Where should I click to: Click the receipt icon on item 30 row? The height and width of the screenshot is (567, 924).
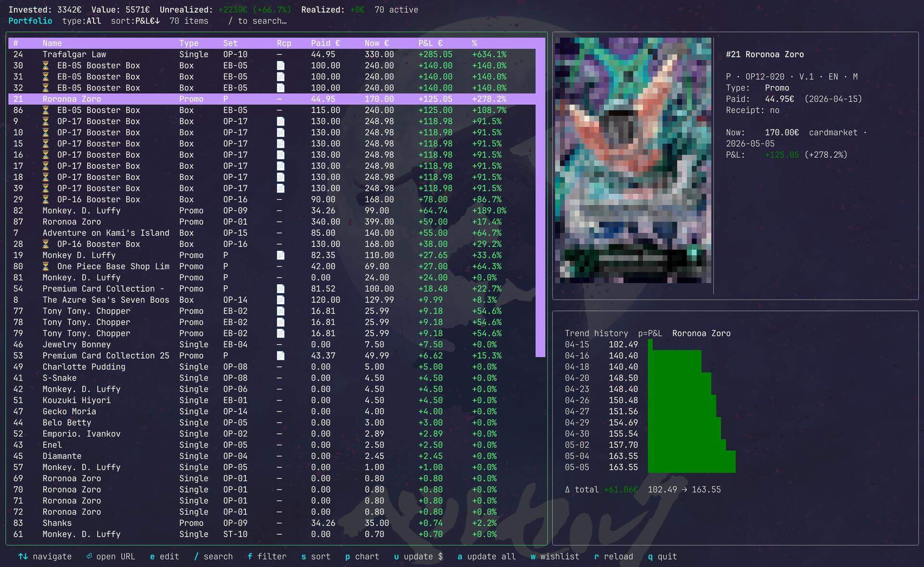pyautogui.click(x=281, y=65)
